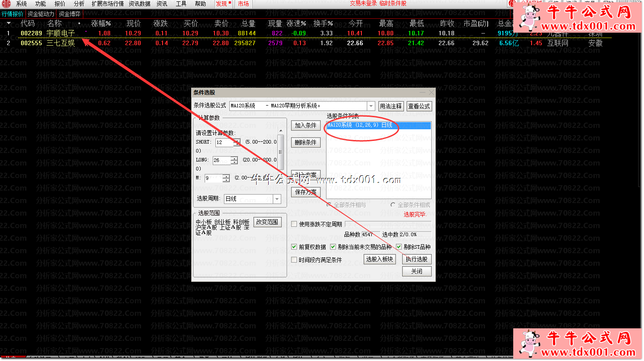Switch to 资金驱动力 tab
This screenshot has width=644, height=361.
tap(41, 14)
